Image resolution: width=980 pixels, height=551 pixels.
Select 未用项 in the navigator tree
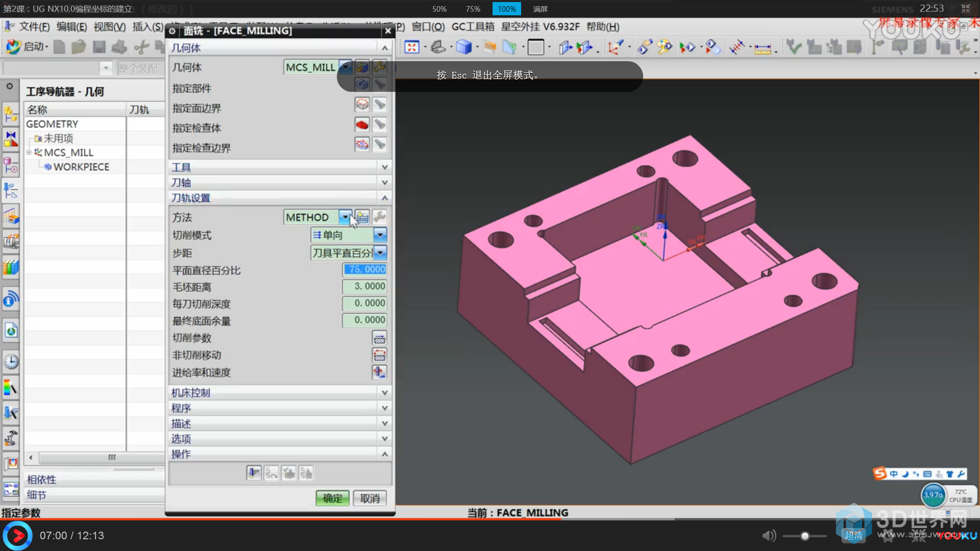pyautogui.click(x=58, y=138)
